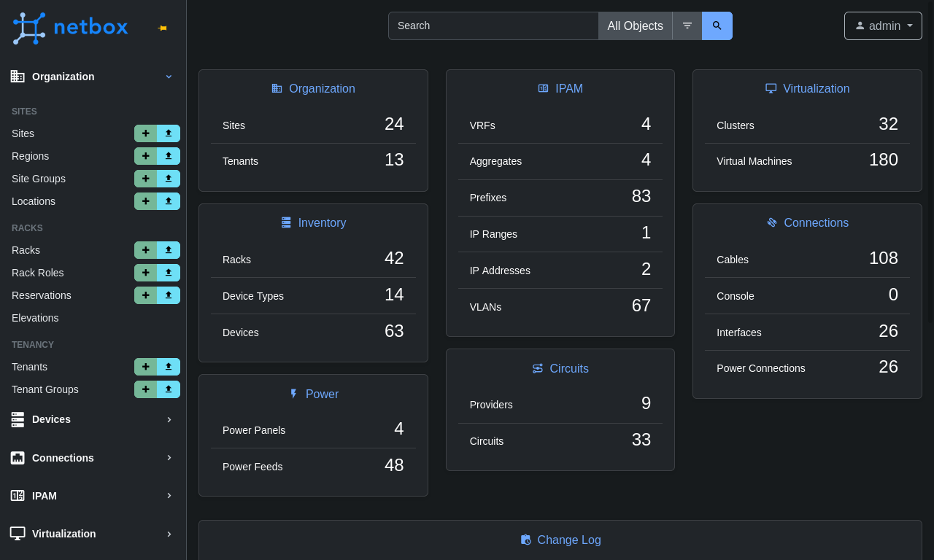Image resolution: width=934 pixels, height=560 pixels.
Task: Expand the IPAM sidebar section
Action: pyautogui.click(x=91, y=496)
